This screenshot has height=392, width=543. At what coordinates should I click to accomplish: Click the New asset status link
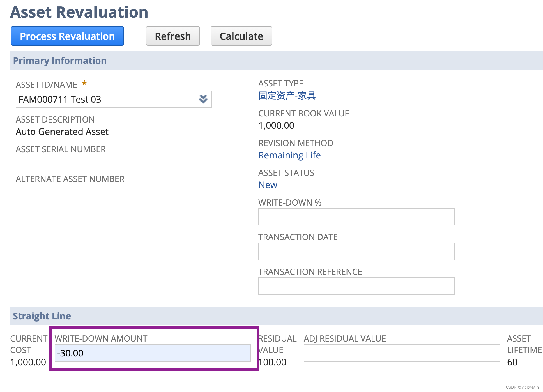268,185
